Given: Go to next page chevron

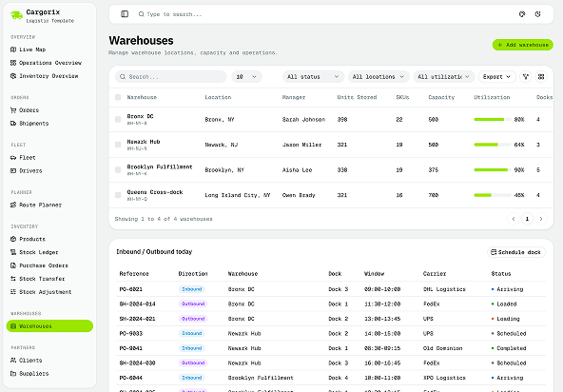Looking at the screenshot, I should pos(541,219).
